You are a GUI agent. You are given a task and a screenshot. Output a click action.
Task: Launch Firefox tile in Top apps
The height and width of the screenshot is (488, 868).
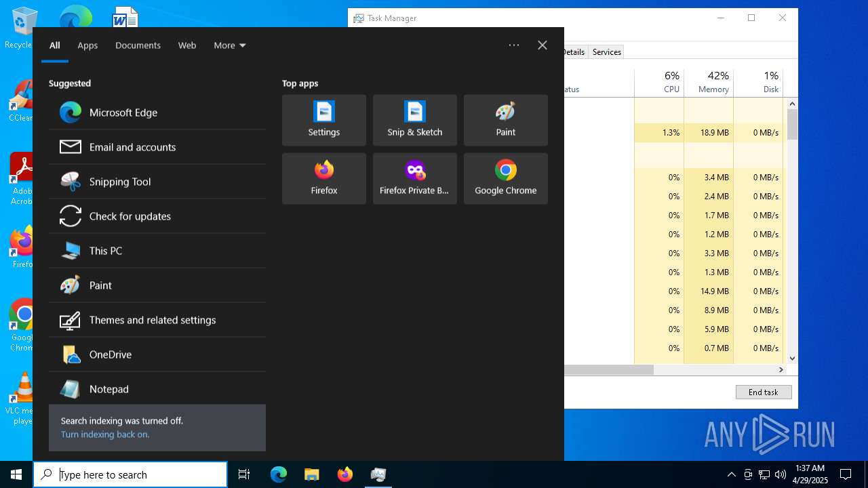pos(324,178)
